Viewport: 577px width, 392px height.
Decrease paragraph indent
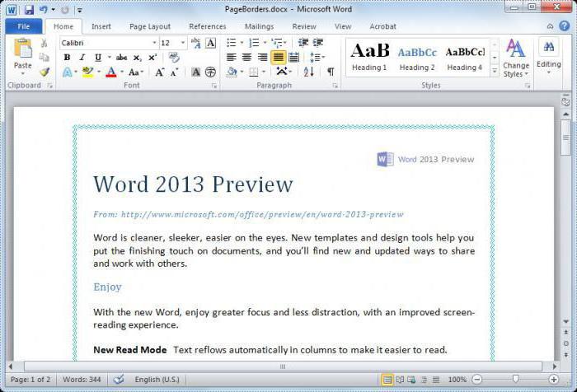(303, 43)
